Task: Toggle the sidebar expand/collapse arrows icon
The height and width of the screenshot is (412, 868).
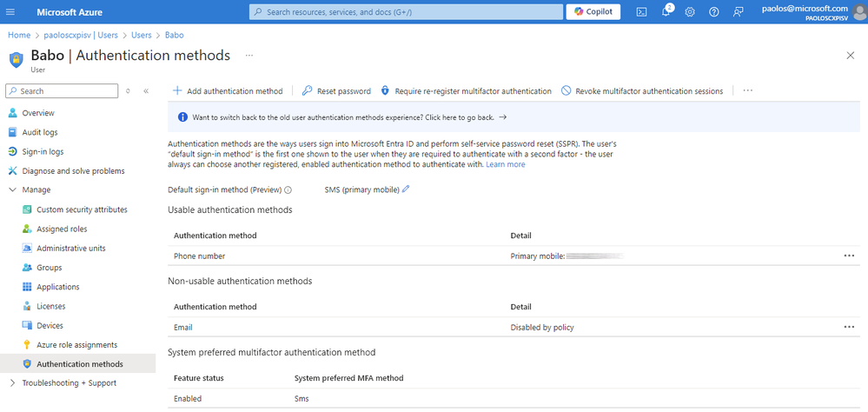Action: (x=128, y=90)
